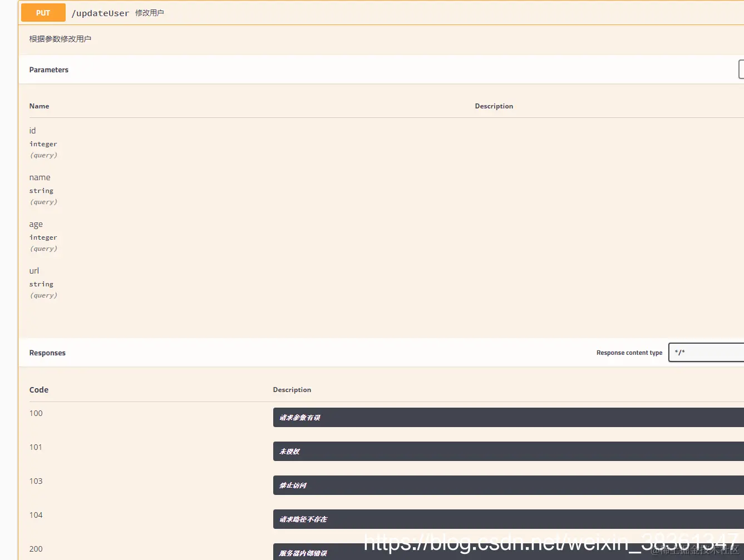Click the string type under url
Screen dimensions: 744x560
pyautogui.click(x=41, y=284)
